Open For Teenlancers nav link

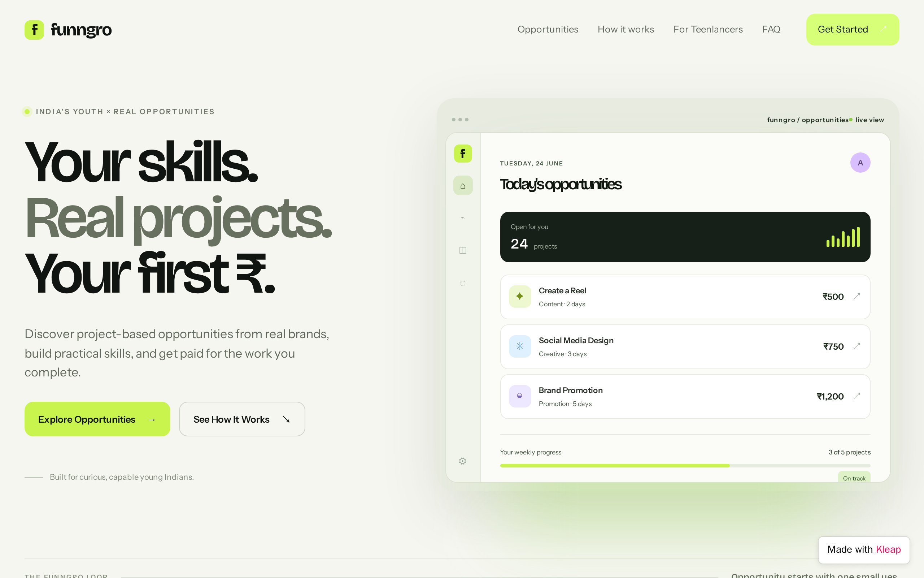pyautogui.click(x=708, y=29)
